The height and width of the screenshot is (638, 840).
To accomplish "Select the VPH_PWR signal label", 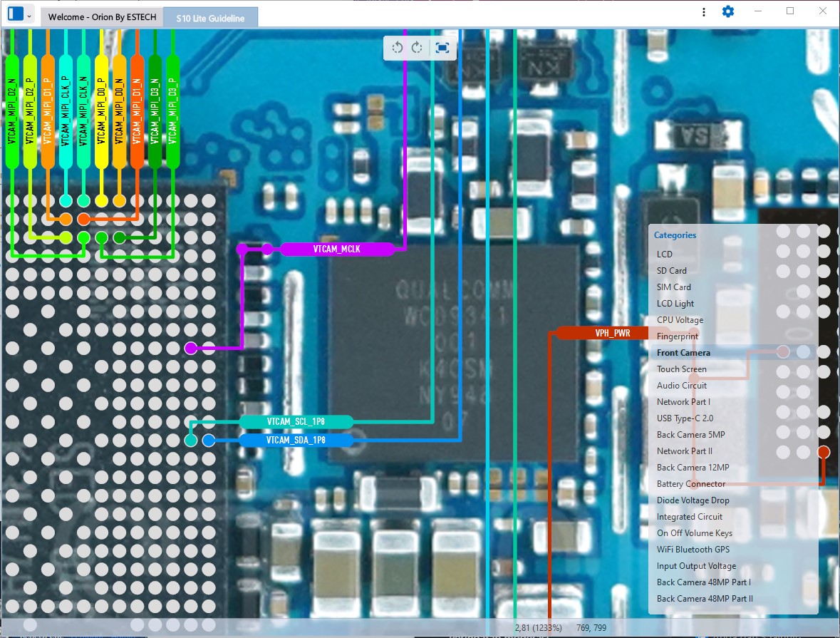I will pyautogui.click(x=612, y=333).
